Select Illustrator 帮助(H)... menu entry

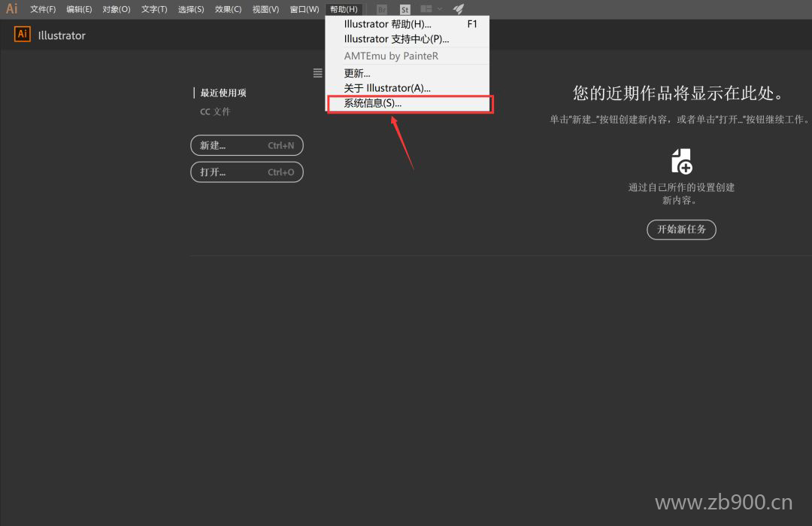click(407, 24)
